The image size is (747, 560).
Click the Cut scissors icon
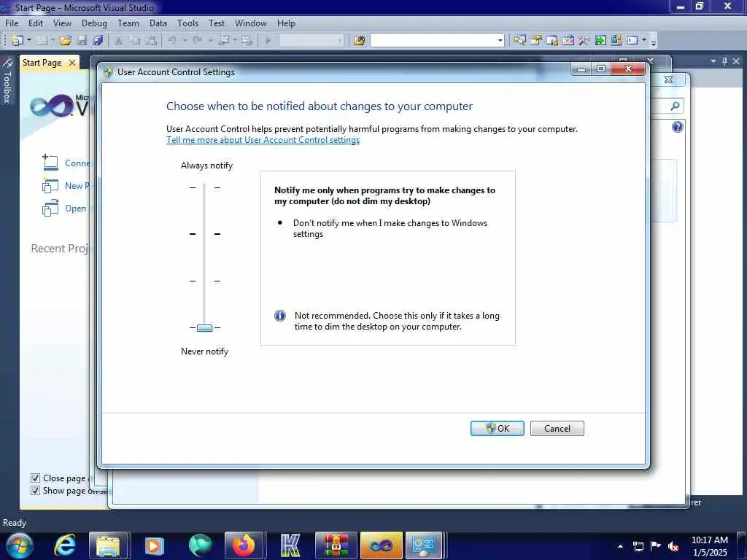pos(119,41)
